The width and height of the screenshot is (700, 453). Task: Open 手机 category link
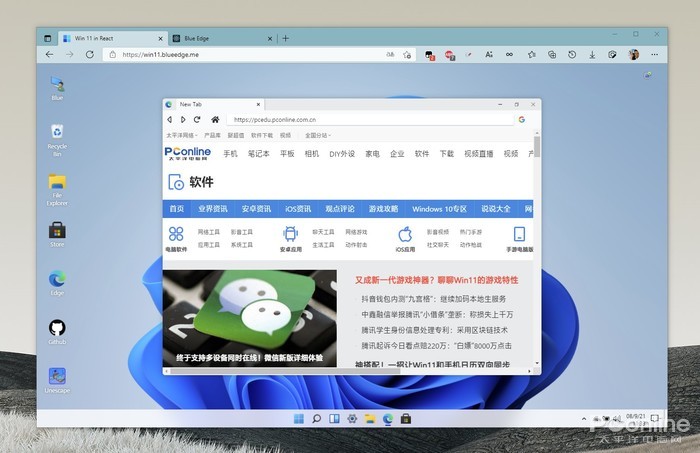(230, 154)
